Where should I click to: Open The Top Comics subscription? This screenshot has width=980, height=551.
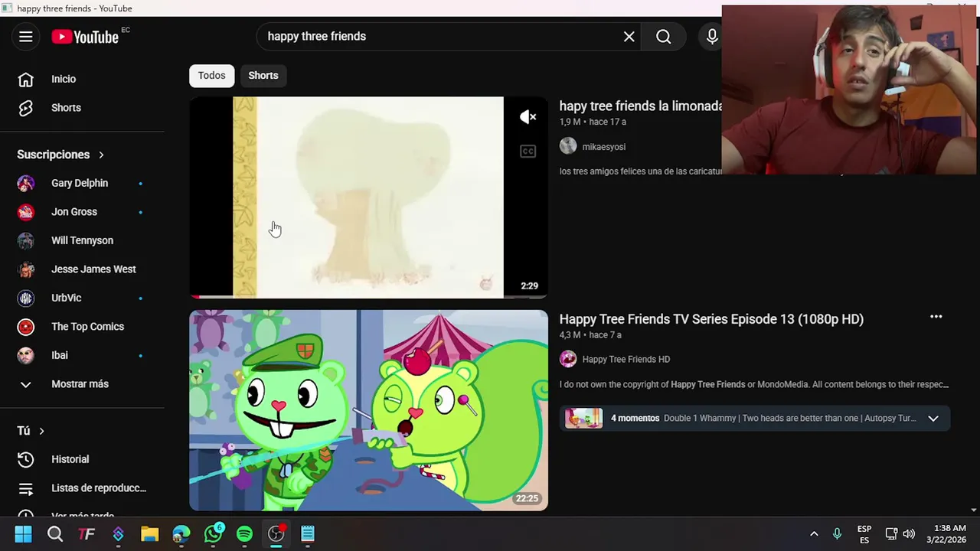click(x=82, y=327)
